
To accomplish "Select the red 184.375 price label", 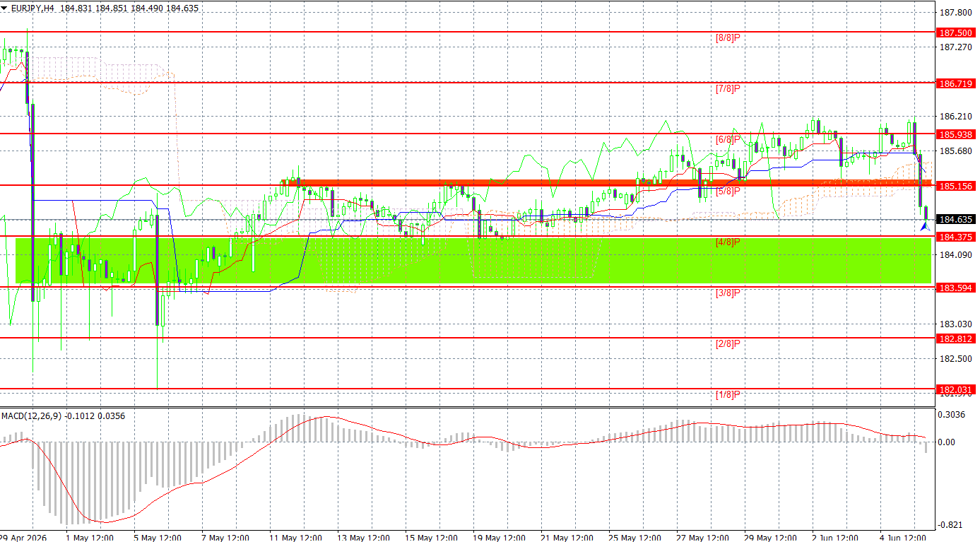I will (955, 237).
